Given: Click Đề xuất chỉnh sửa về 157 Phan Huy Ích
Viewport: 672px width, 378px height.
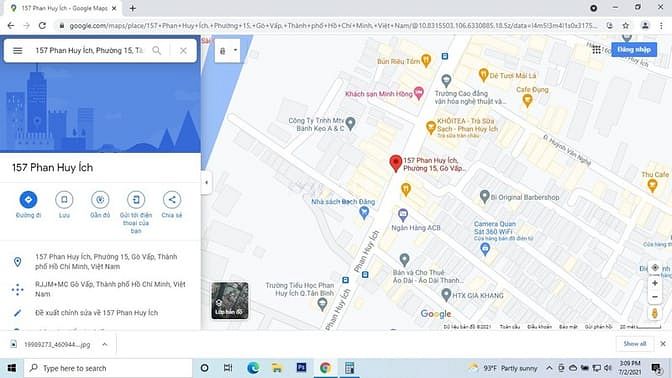Looking at the screenshot, I should 96,313.
